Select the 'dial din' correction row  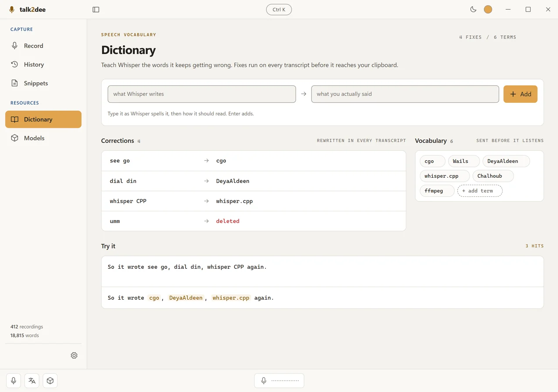[254, 181]
